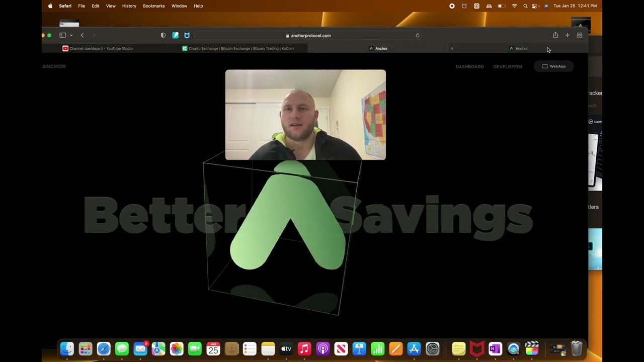Launch the Anchor WebApp button

pos(554,66)
